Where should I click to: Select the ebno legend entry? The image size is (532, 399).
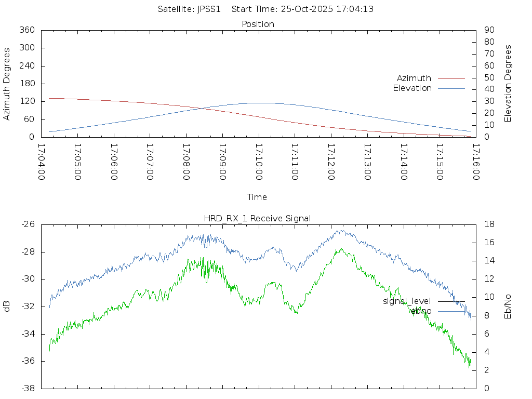tap(421, 311)
